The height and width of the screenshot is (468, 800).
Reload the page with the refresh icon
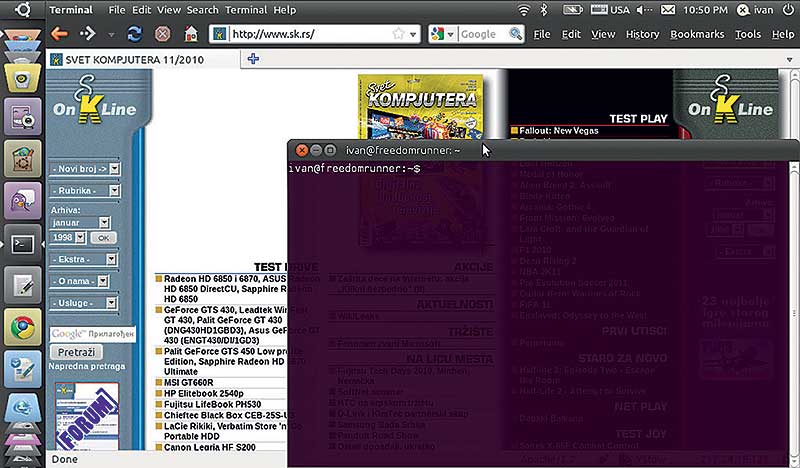click(x=134, y=34)
